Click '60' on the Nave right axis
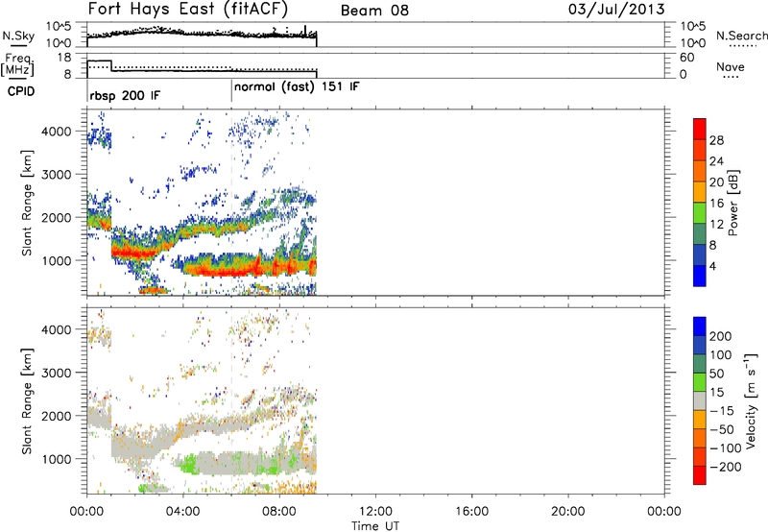The image size is (768, 532). (x=686, y=58)
